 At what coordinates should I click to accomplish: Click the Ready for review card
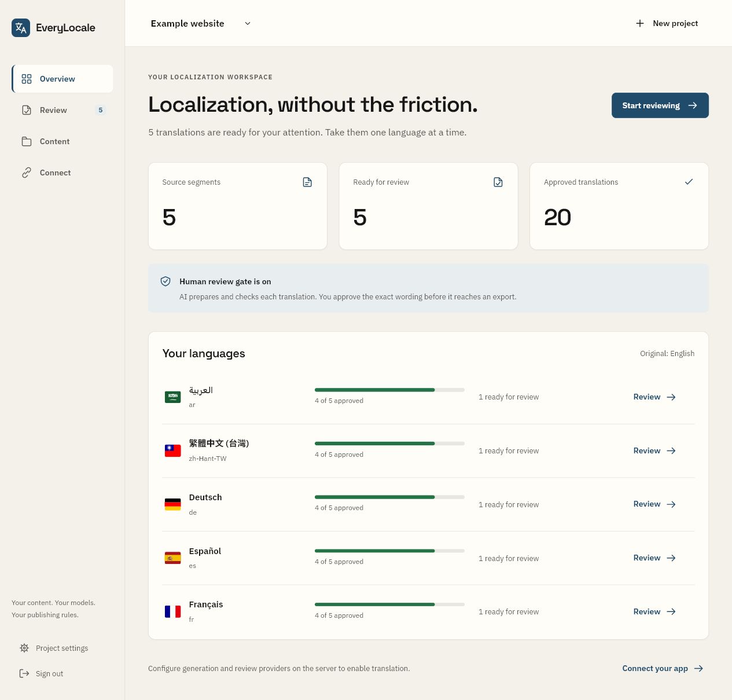(428, 206)
